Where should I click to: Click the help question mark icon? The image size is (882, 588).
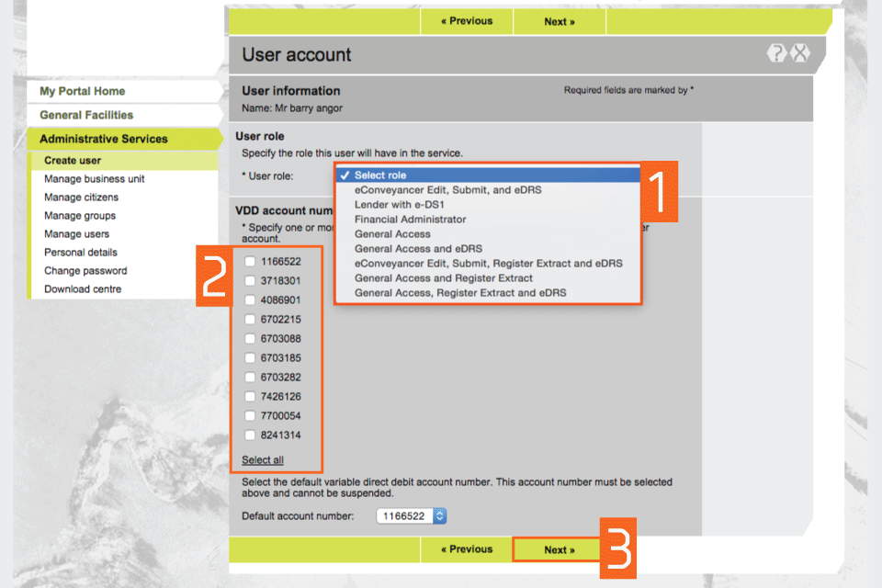click(777, 54)
